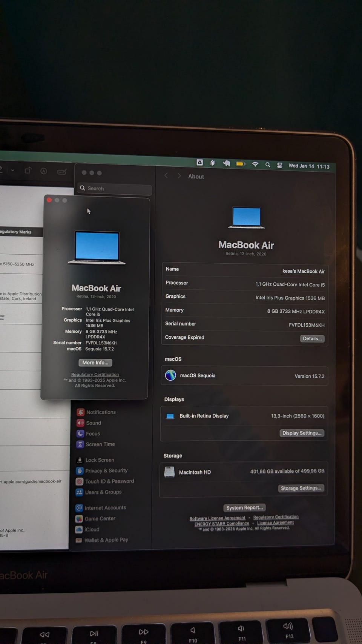Click the macOS Sequoia icon
Image resolution: width=362 pixels, height=644 pixels.
coord(170,375)
